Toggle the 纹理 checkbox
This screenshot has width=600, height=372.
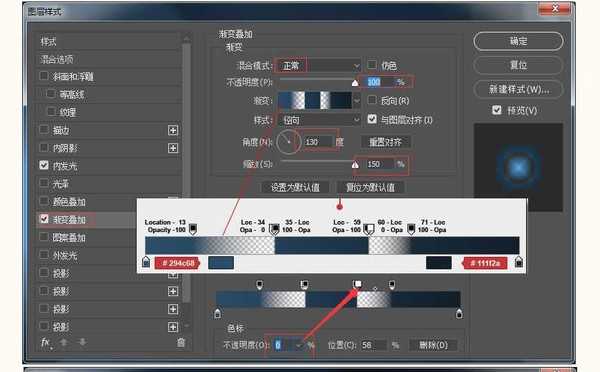51,111
